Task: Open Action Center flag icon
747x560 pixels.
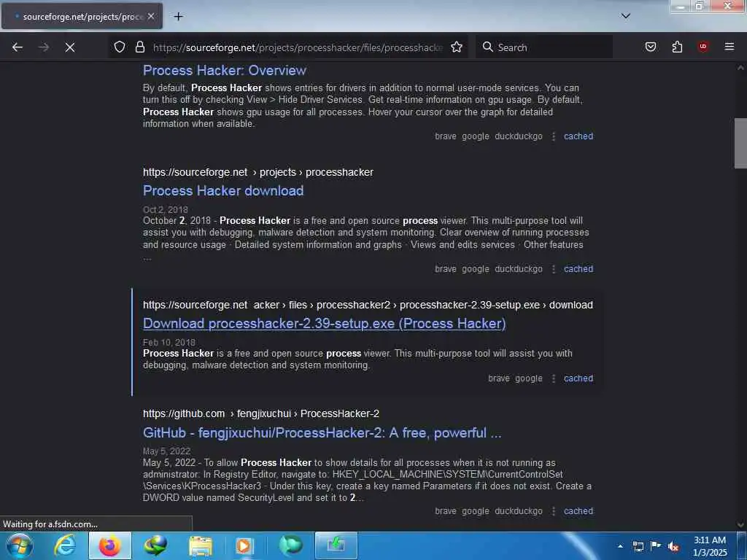Action: [x=656, y=546]
